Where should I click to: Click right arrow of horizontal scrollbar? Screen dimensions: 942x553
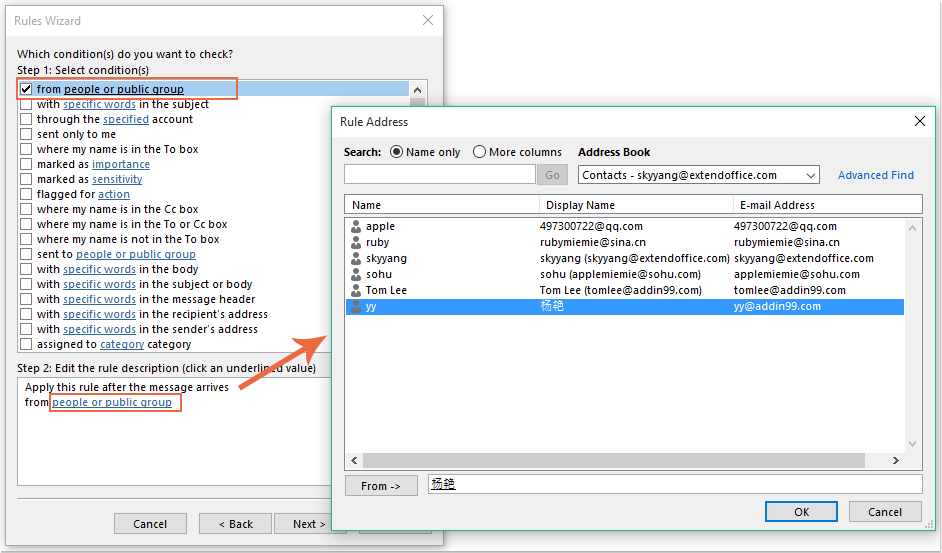pos(896,460)
